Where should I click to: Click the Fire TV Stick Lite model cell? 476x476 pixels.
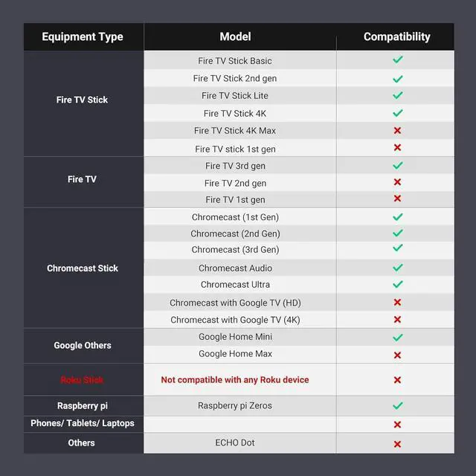click(235, 95)
